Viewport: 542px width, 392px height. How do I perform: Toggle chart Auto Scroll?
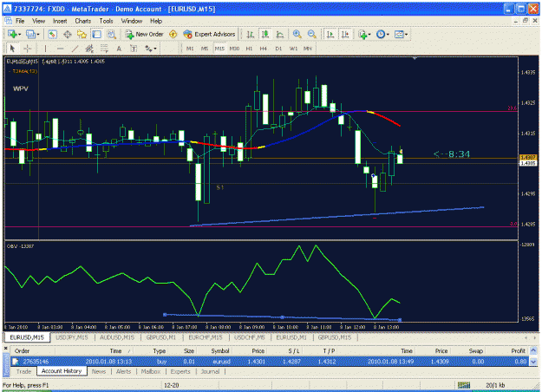[x=330, y=34]
